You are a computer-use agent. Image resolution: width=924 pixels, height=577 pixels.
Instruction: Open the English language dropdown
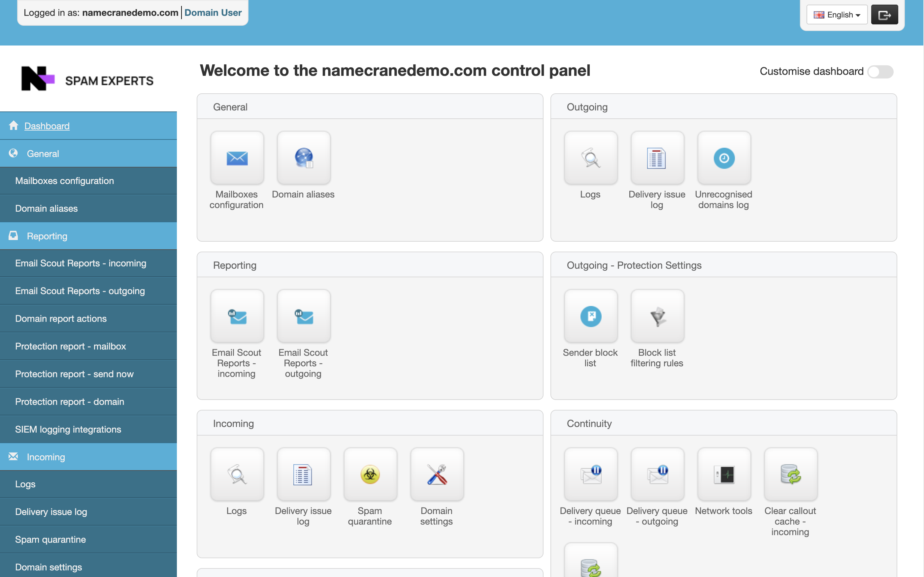pyautogui.click(x=837, y=15)
